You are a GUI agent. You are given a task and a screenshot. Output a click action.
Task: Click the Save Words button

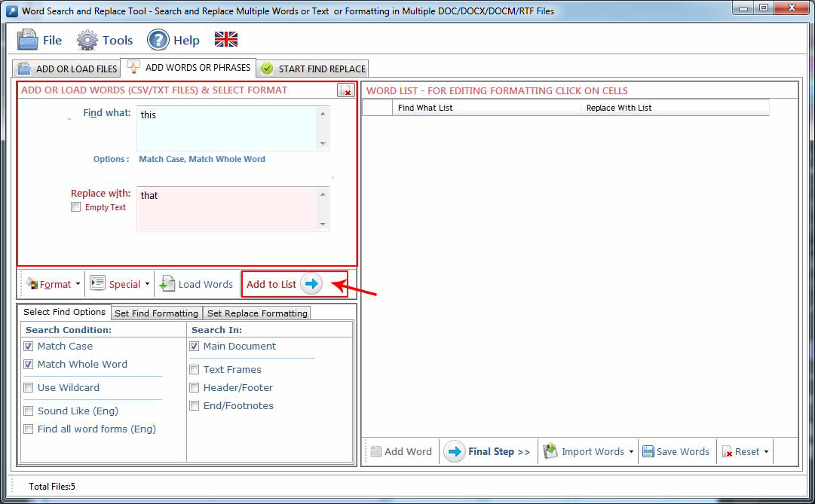pos(676,451)
